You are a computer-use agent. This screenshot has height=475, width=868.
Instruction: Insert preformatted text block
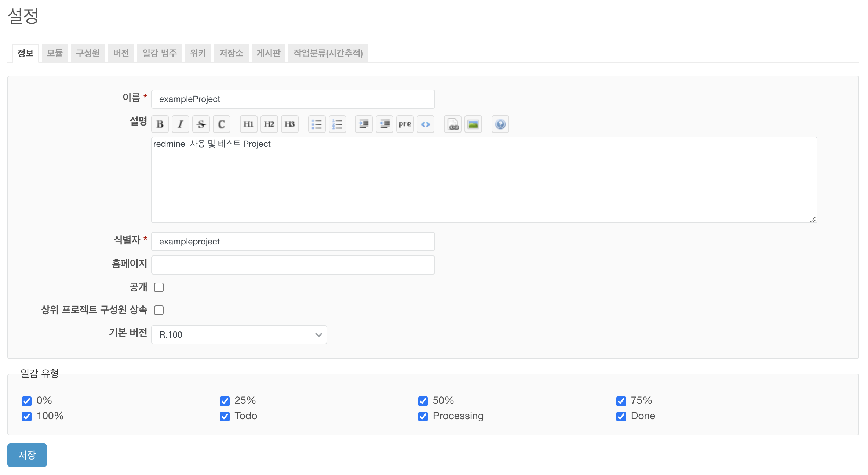405,124
